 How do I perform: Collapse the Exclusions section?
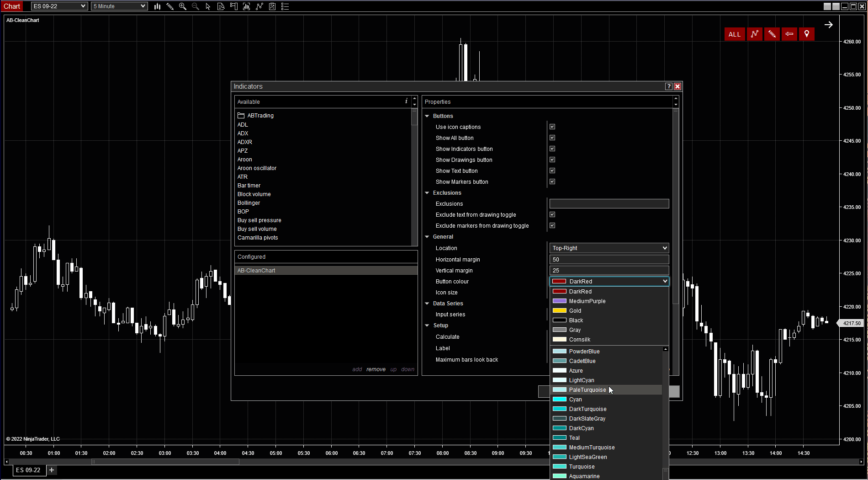[427, 193]
